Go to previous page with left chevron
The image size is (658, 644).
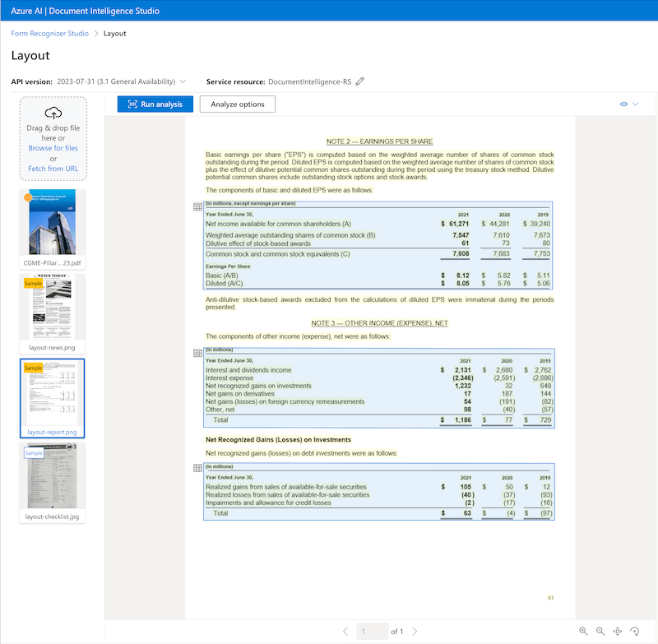345,631
